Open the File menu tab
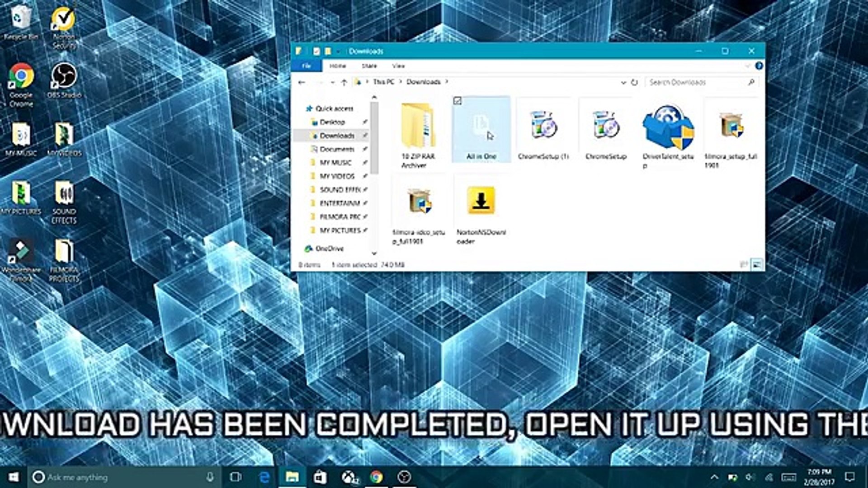The image size is (868, 488). coord(307,66)
